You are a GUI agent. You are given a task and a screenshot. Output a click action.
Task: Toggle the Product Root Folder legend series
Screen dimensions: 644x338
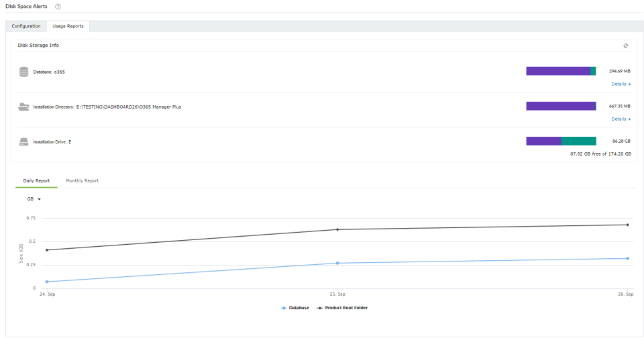coord(342,308)
